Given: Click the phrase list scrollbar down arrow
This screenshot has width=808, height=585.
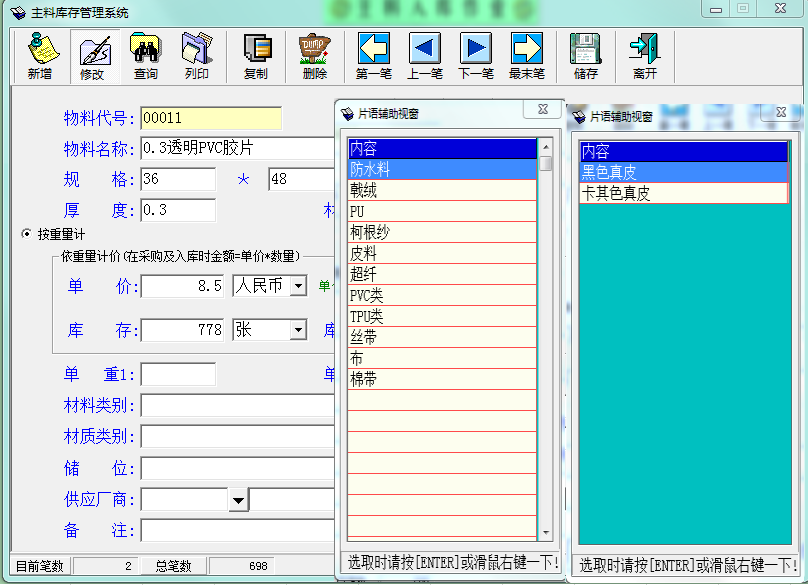Looking at the screenshot, I should (546, 533).
